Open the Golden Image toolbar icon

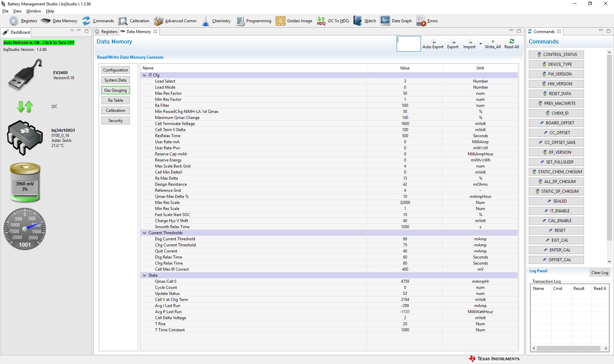(x=280, y=21)
